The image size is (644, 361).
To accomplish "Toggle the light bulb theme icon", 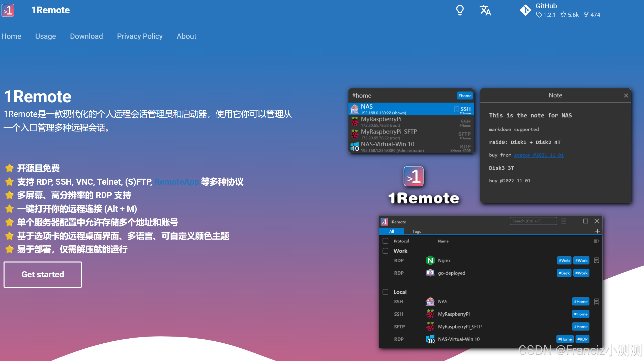I will (460, 10).
